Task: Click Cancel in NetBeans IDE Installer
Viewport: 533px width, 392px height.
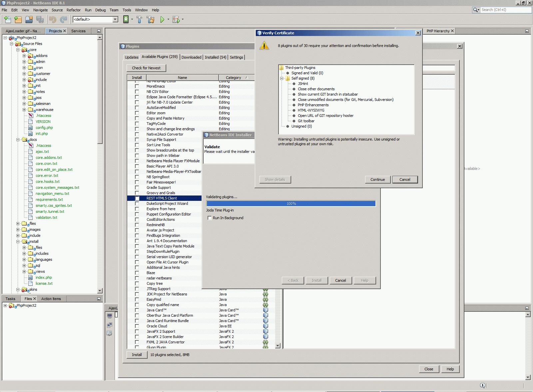Action: pos(340,280)
